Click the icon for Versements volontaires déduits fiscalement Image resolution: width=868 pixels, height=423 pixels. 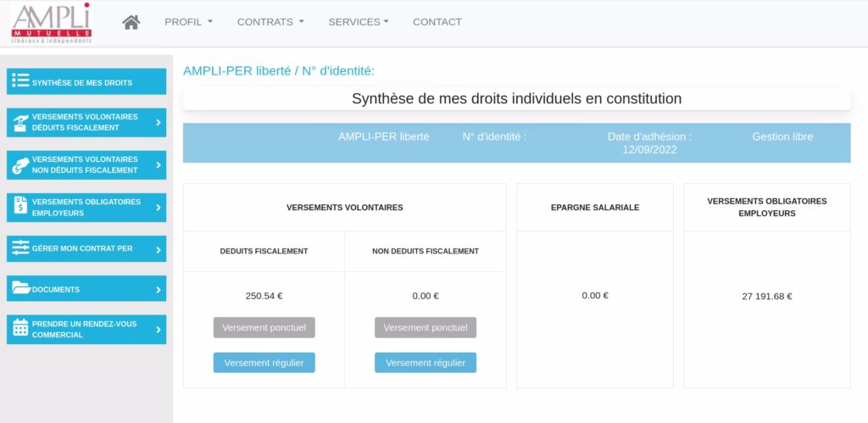tap(21, 123)
